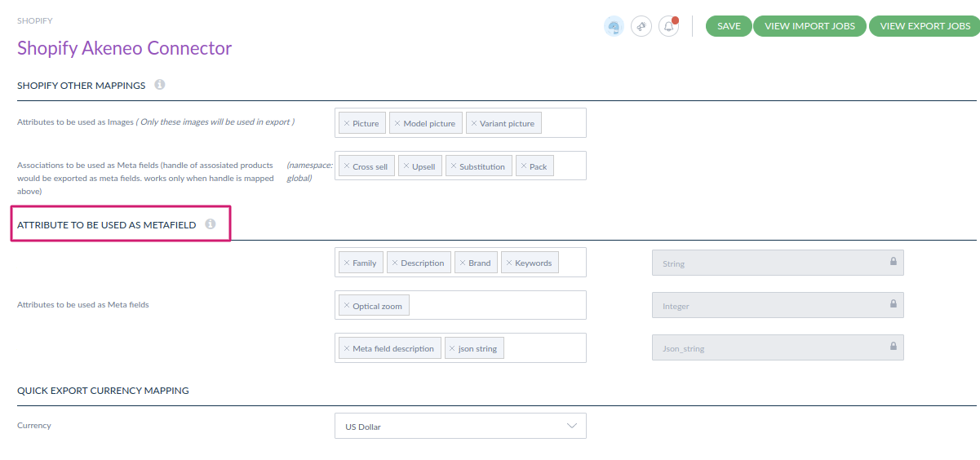The height and width of the screenshot is (460, 980).
Task: Save the connector settings
Action: pyautogui.click(x=729, y=26)
